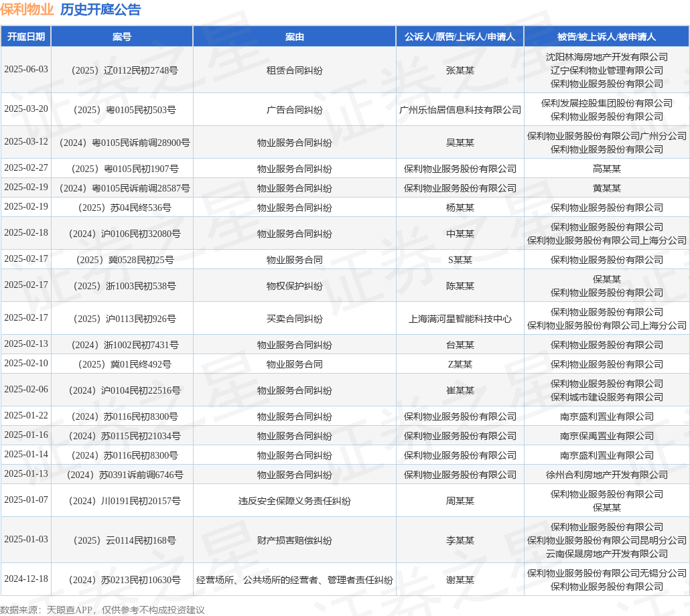
Task: Click plaintiff 广州乐怡居信息科技有限公司
Action: 460,110
